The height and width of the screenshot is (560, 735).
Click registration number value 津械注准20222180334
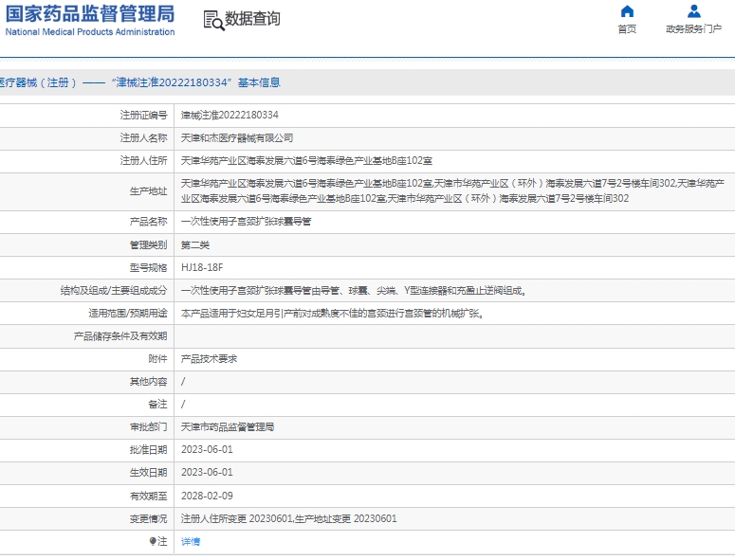[x=230, y=116]
